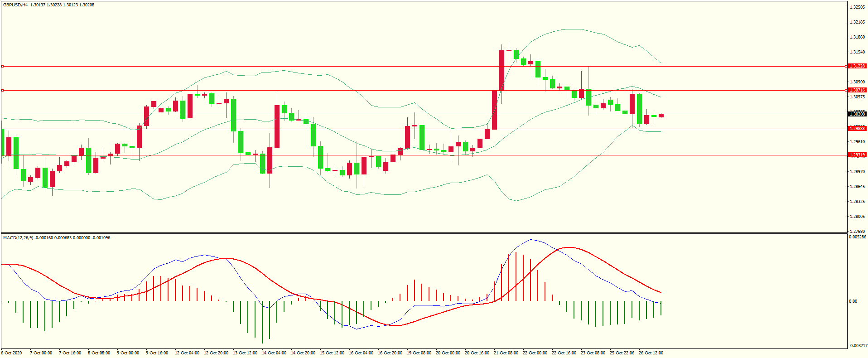Image resolution: width=868 pixels, height=358 pixels.
Task: Click the 1.28970 price scale value
Action: [858, 172]
